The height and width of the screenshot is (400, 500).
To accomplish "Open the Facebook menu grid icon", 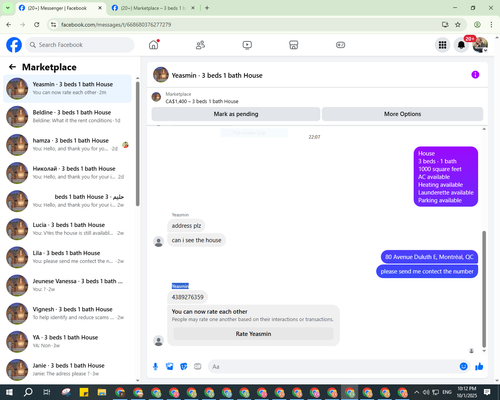I will click(442, 45).
